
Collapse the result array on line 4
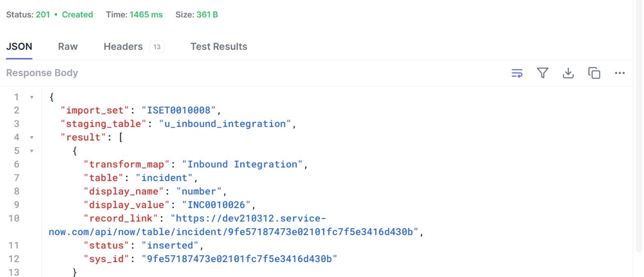31,138
